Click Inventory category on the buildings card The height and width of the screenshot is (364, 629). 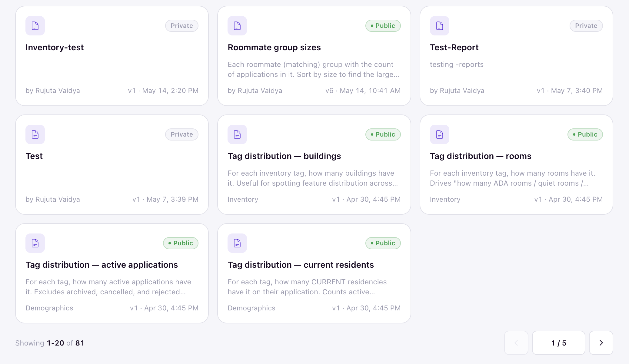pos(243,199)
